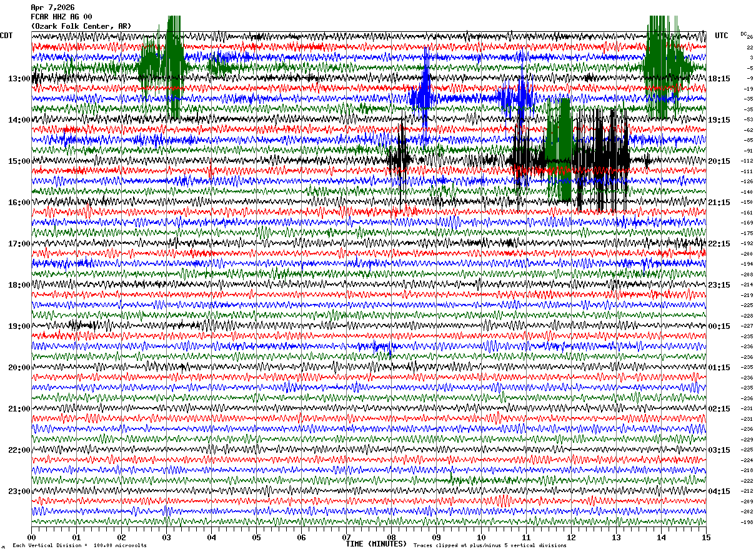The image size is (756, 554).
Task: Click DC offset value '-150'
Action: pos(747,202)
